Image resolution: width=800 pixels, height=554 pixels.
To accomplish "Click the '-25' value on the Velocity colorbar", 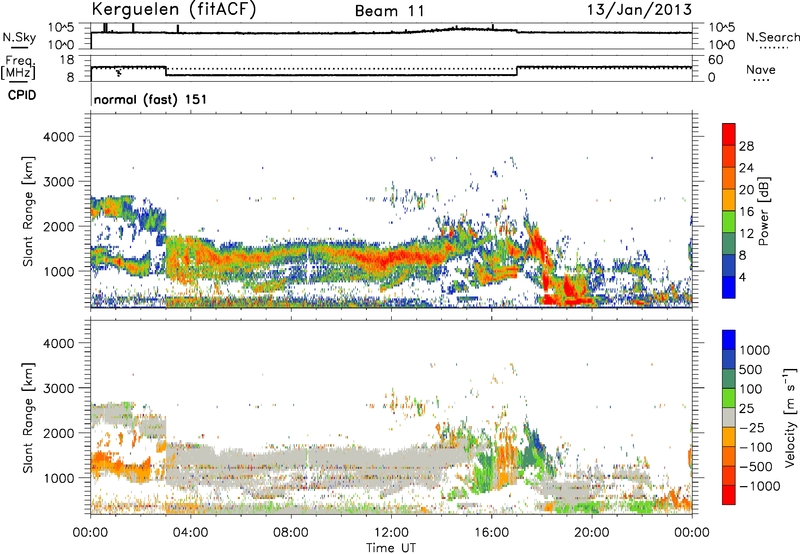I will pos(752,427).
